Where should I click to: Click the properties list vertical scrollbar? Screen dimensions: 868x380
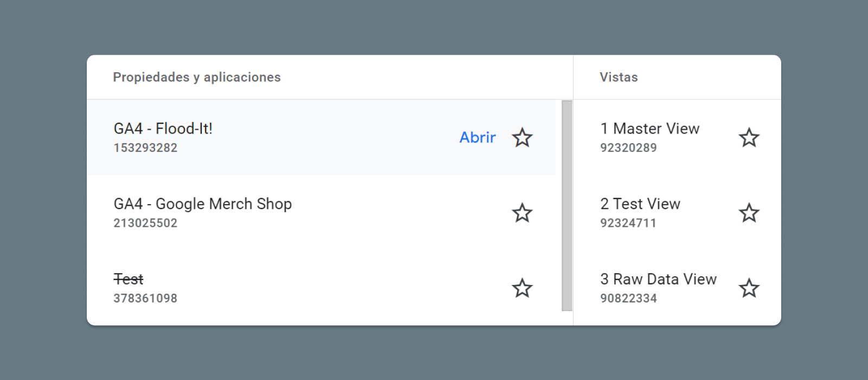[567, 205]
